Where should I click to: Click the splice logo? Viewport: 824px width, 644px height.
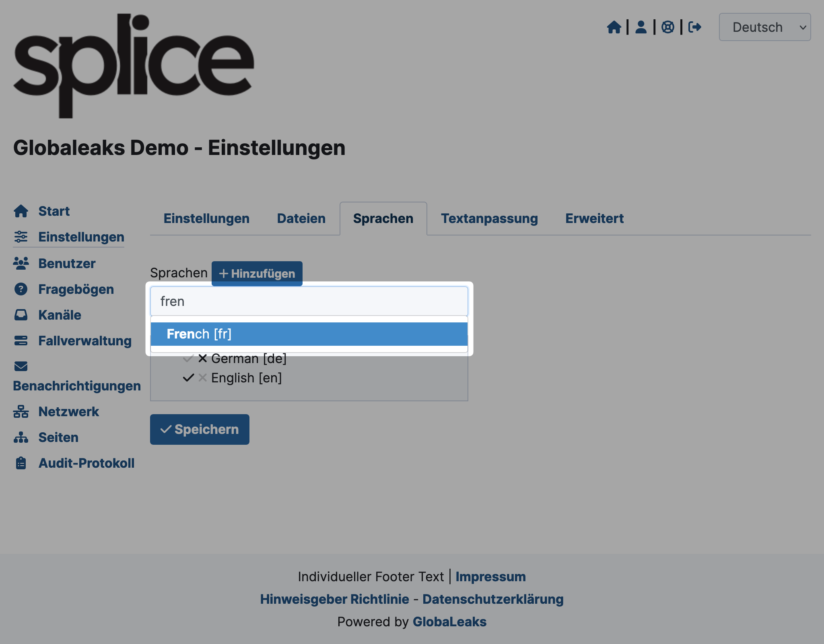tap(134, 66)
